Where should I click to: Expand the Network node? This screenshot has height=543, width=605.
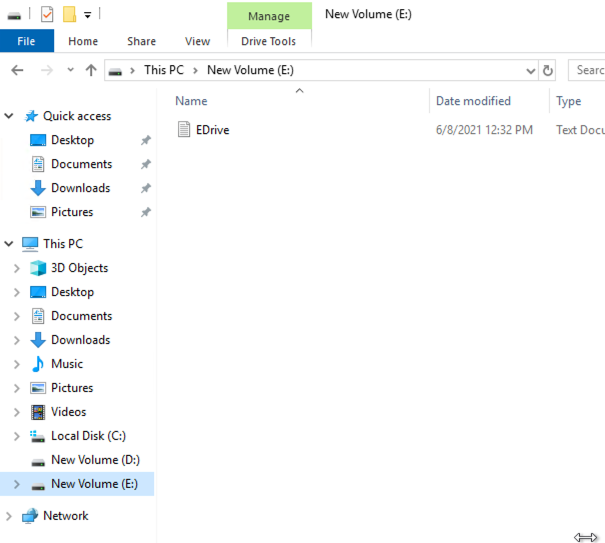point(9,516)
